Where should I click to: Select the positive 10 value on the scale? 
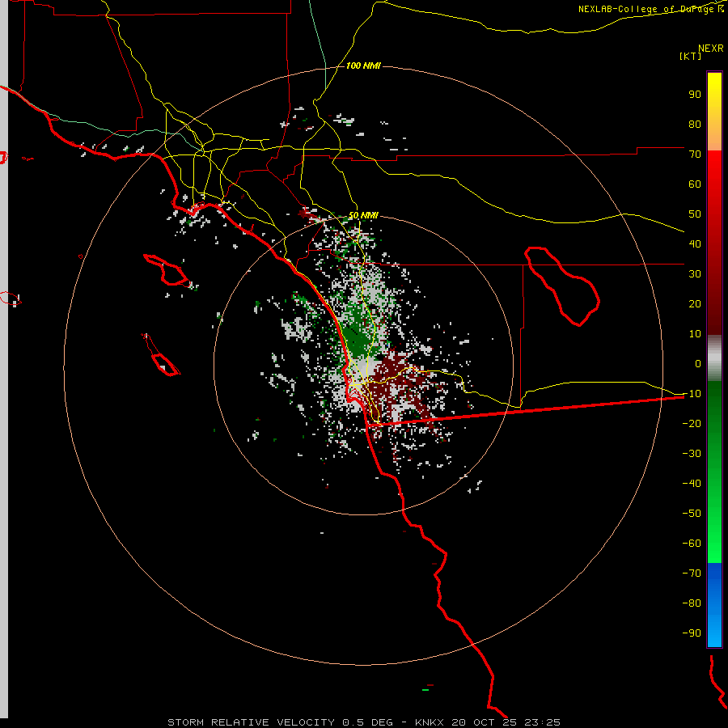click(x=695, y=334)
